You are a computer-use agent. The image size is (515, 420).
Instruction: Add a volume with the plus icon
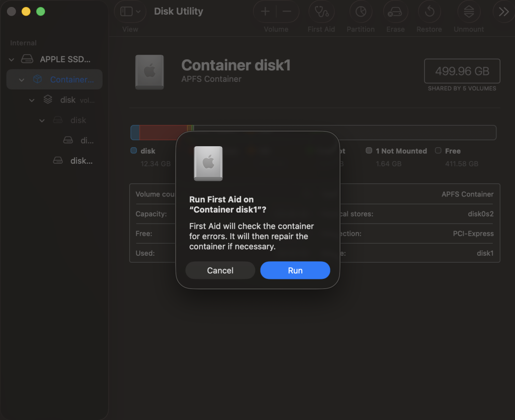265,11
